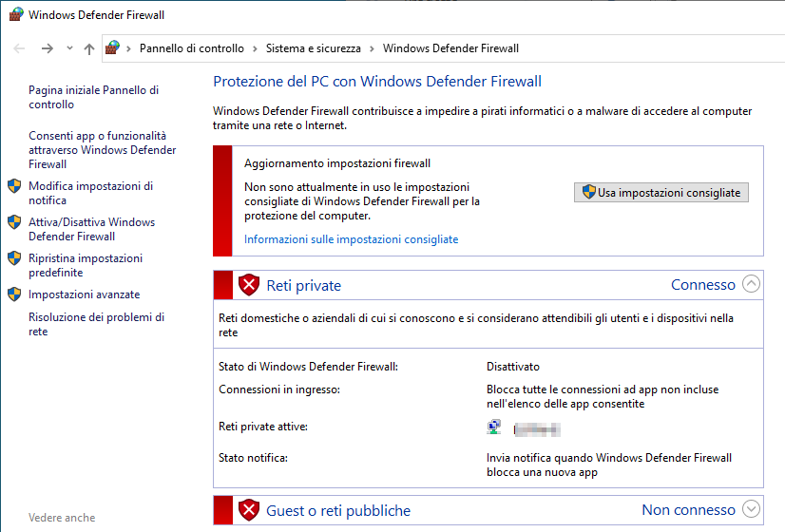
Task: Open Pagina iniziale Pannello di controllo
Action: [94, 97]
